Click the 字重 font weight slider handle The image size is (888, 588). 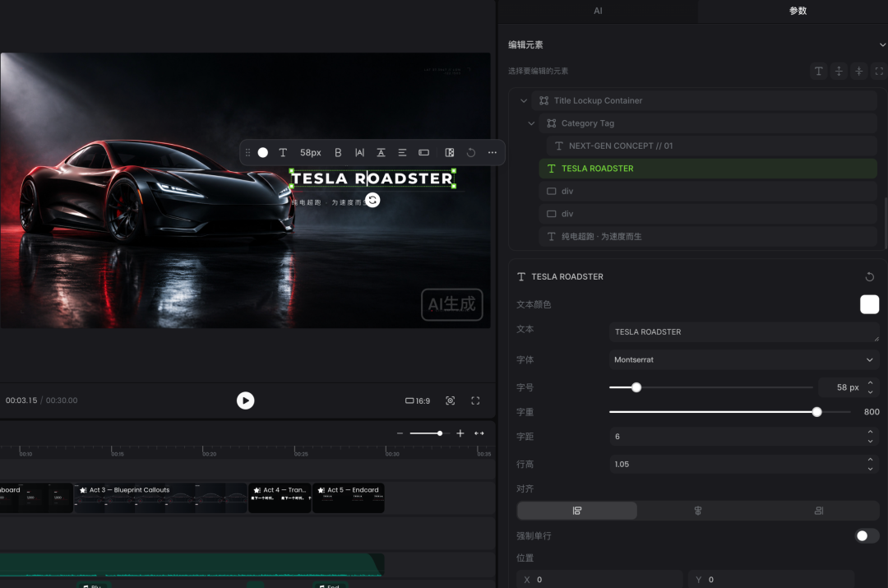click(x=816, y=412)
